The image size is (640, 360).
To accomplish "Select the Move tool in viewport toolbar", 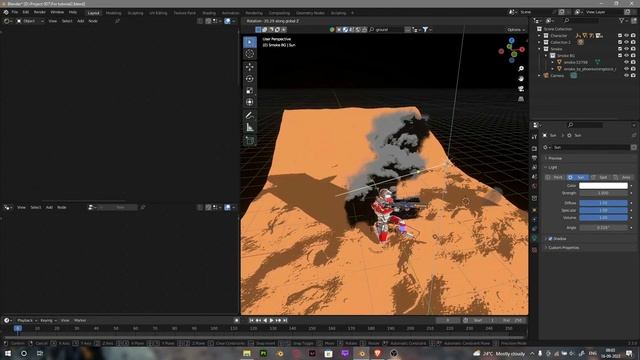I will [250, 67].
